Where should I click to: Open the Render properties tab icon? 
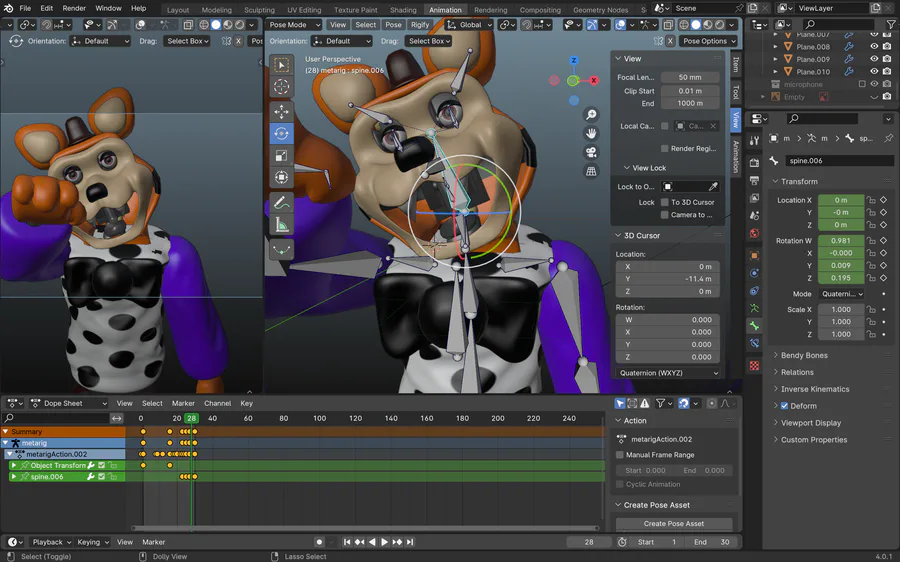tap(754, 163)
